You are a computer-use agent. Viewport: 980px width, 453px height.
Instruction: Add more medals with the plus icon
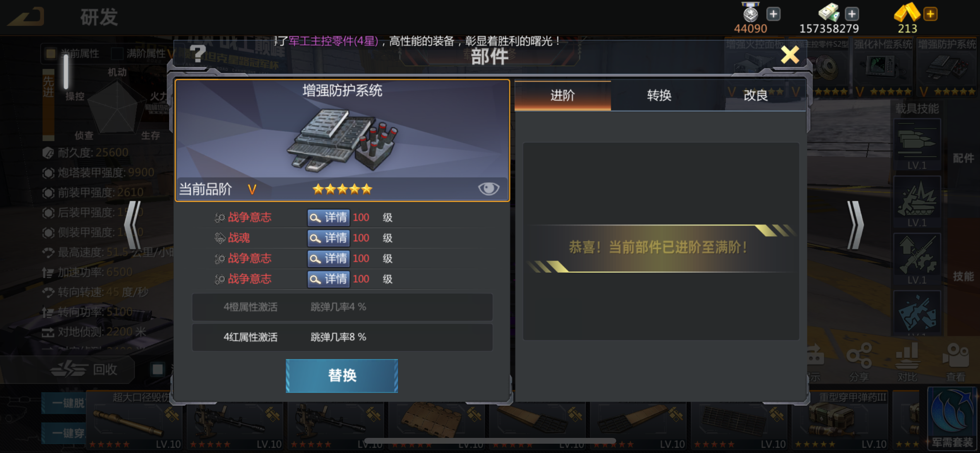click(773, 14)
